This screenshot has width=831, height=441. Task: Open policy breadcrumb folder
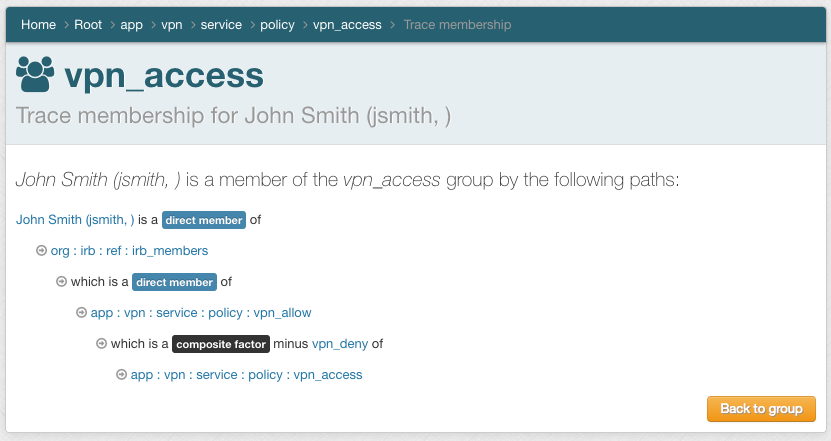pos(277,24)
